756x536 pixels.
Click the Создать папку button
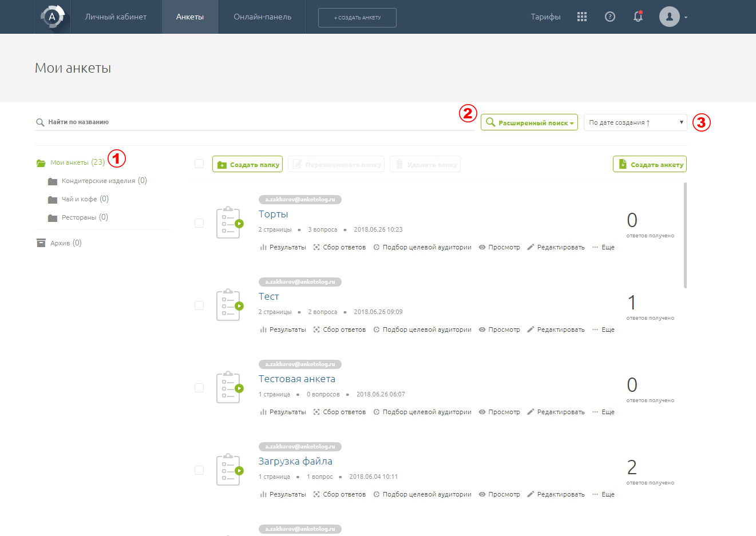click(248, 164)
